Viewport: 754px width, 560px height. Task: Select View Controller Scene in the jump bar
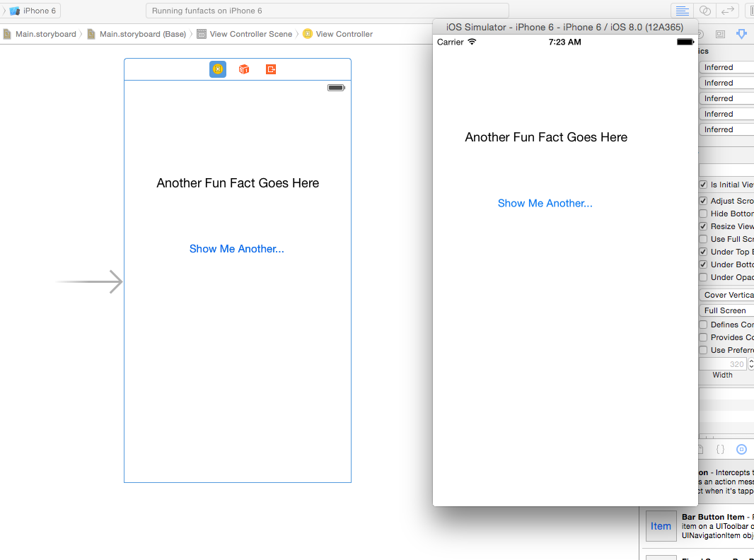pos(250,34)
